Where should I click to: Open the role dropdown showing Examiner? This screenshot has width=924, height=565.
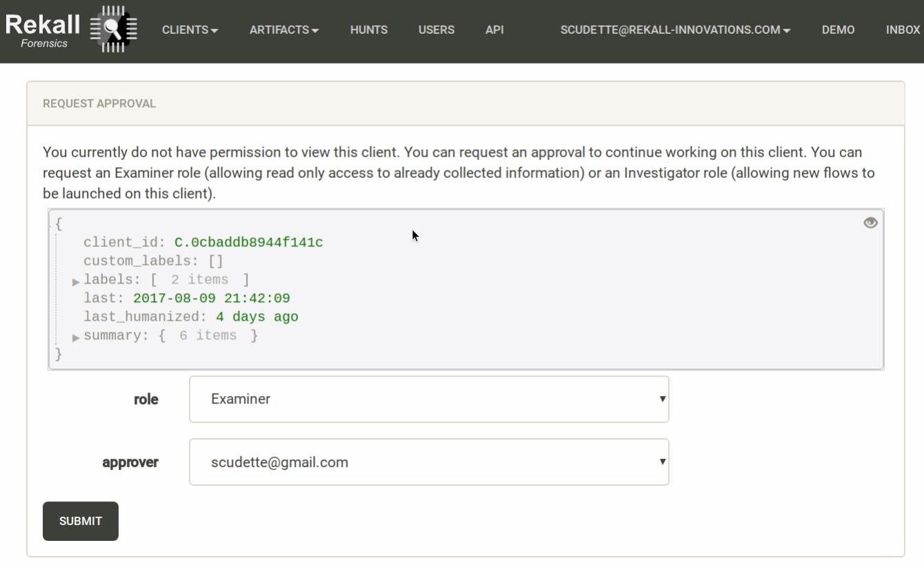pyautogui.click(x=429, y=399)
